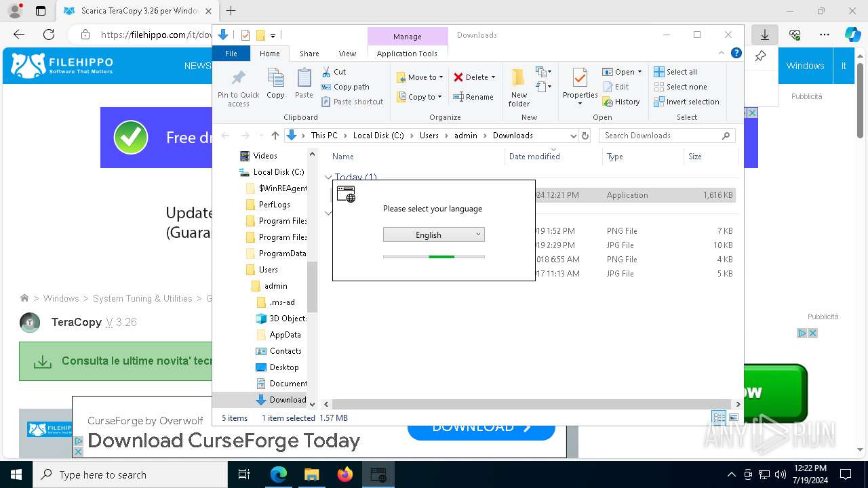Click the taskbar search box
The image size is (868, 488).
click(130, 474)
